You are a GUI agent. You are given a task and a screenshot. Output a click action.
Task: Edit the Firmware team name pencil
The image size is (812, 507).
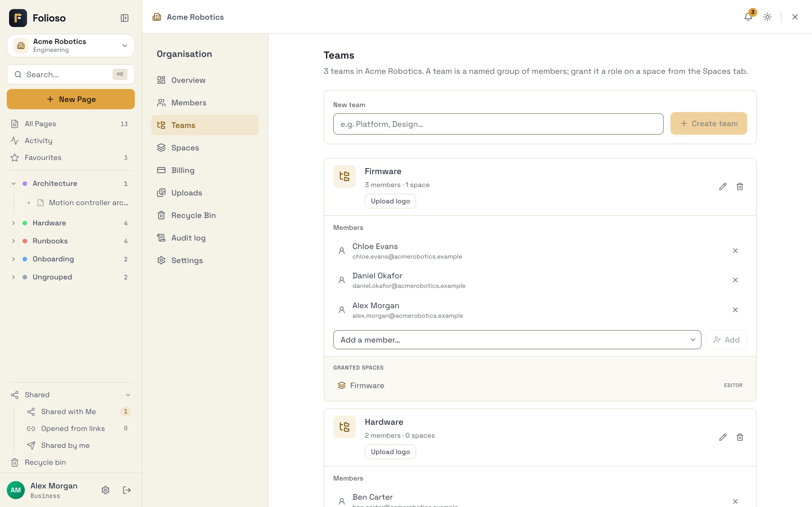(x=723, y=186)
